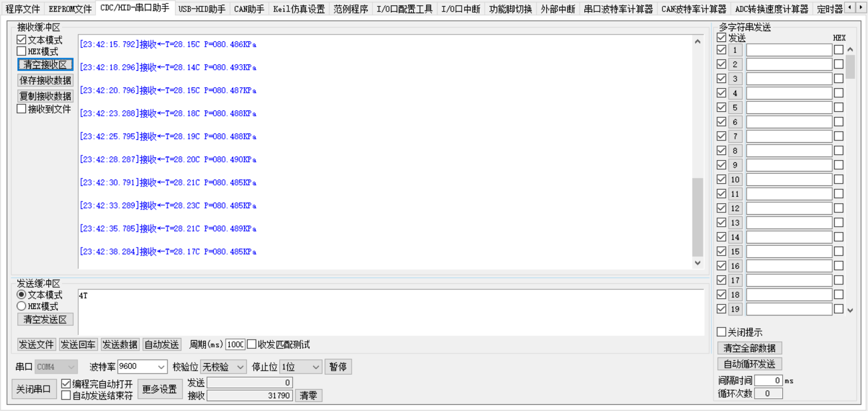Click the multi-string list scrollbar up arrow

(850, 50)
